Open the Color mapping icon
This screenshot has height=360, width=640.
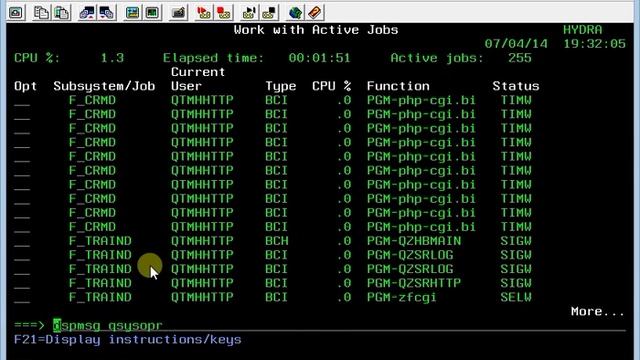click(152, 13)
